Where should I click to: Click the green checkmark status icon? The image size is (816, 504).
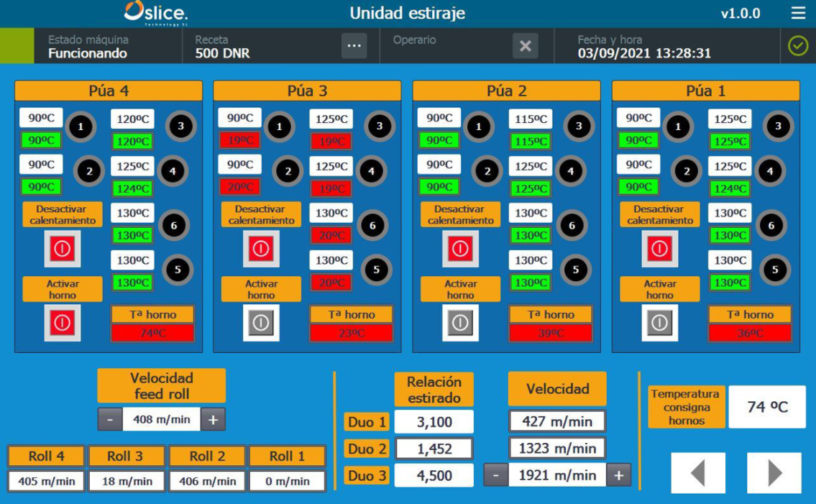798,46
